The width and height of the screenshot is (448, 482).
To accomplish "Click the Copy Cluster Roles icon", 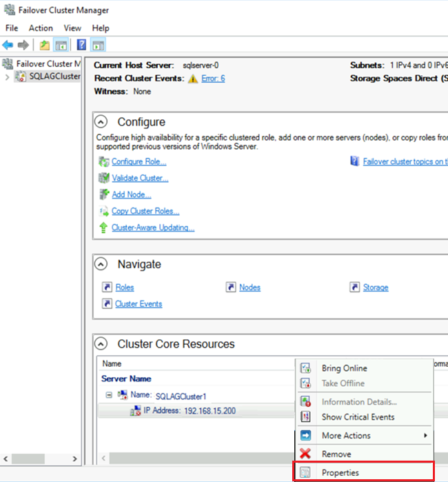I will pyautogui.click(x=104, y=211).
